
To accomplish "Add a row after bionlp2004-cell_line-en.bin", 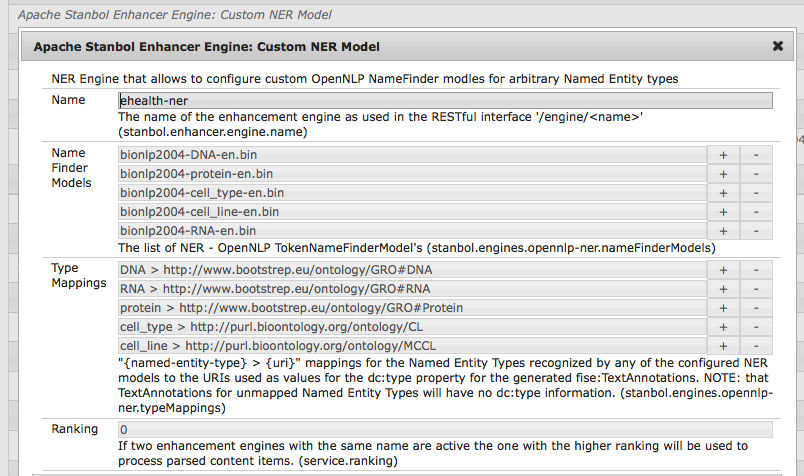I will [x=723, y=212].
